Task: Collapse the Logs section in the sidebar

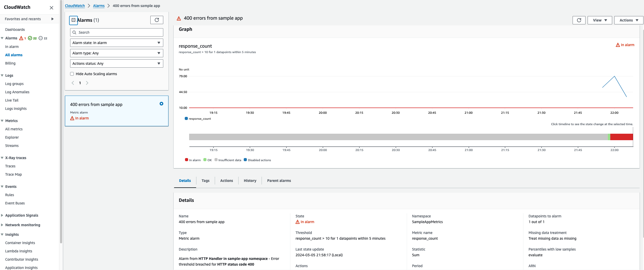Action: coord(2,75)
